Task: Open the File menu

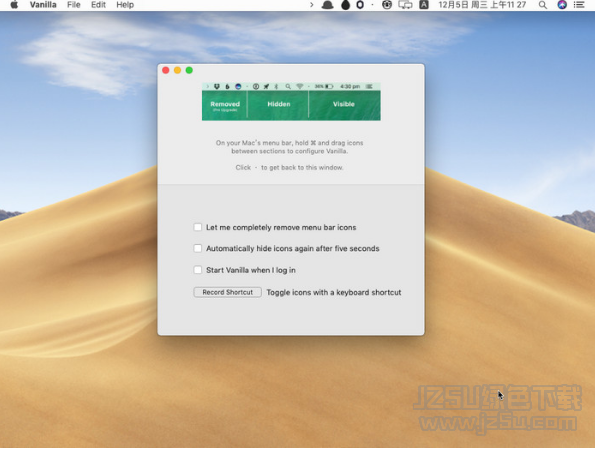Action: (x=74, y=5)
